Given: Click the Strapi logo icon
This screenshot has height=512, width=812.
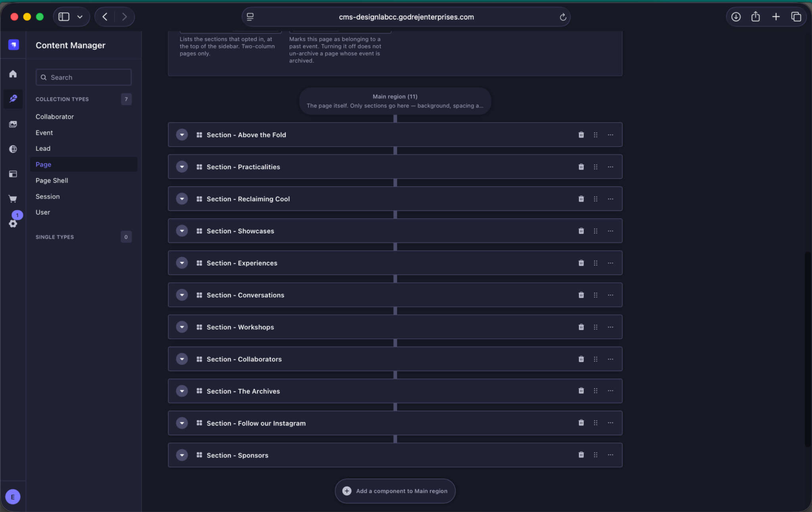Looking at the screenshot, I should tap(13, 45).
